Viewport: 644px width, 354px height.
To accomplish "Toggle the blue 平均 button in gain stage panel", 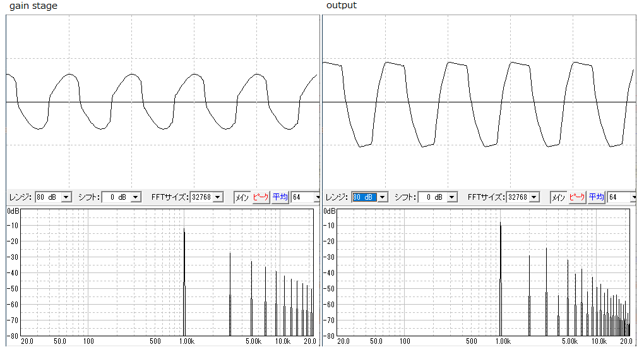I will (x=280, y=197).
